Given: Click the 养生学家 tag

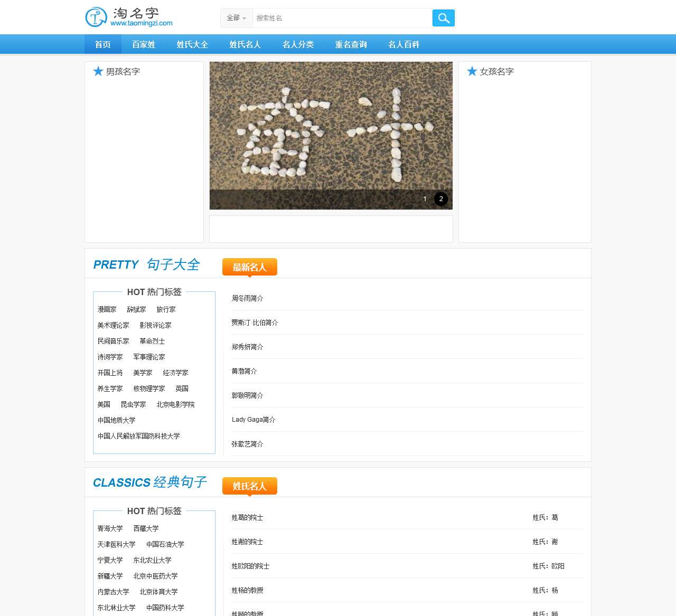Looking at the screenshot, I should [110, 388].
